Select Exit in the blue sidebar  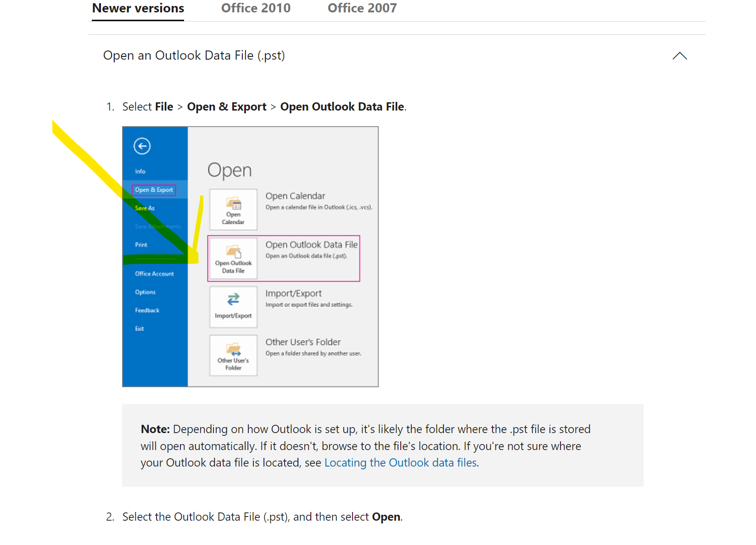coord(139,329)
